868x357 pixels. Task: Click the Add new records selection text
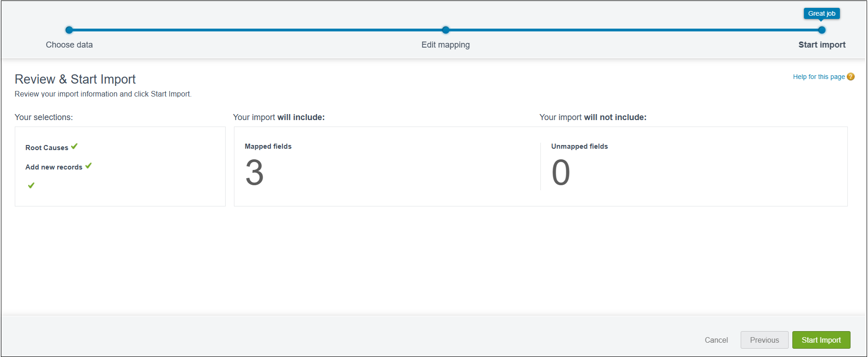click(54, 167)
